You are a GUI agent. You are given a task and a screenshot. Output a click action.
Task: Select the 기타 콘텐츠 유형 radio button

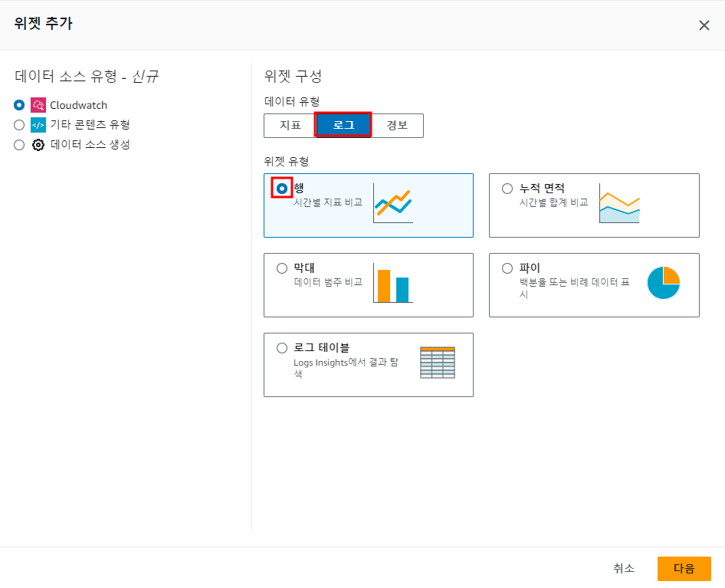(x=19, y=125)
